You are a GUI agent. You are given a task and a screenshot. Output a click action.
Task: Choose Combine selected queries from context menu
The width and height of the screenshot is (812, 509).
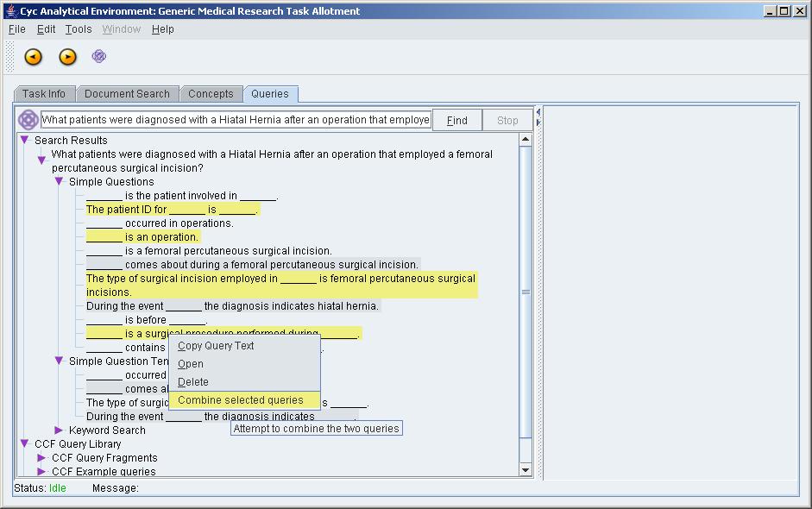click(x=241, y=400)
